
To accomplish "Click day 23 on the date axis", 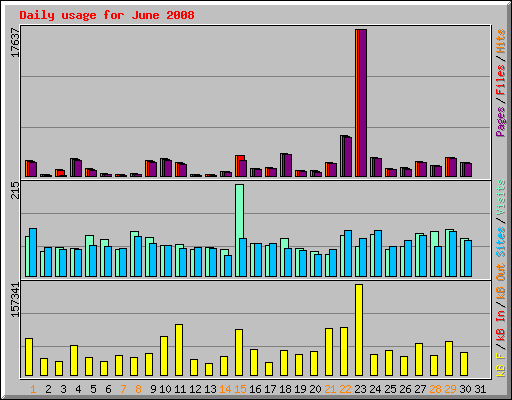I will click(360, 389).
